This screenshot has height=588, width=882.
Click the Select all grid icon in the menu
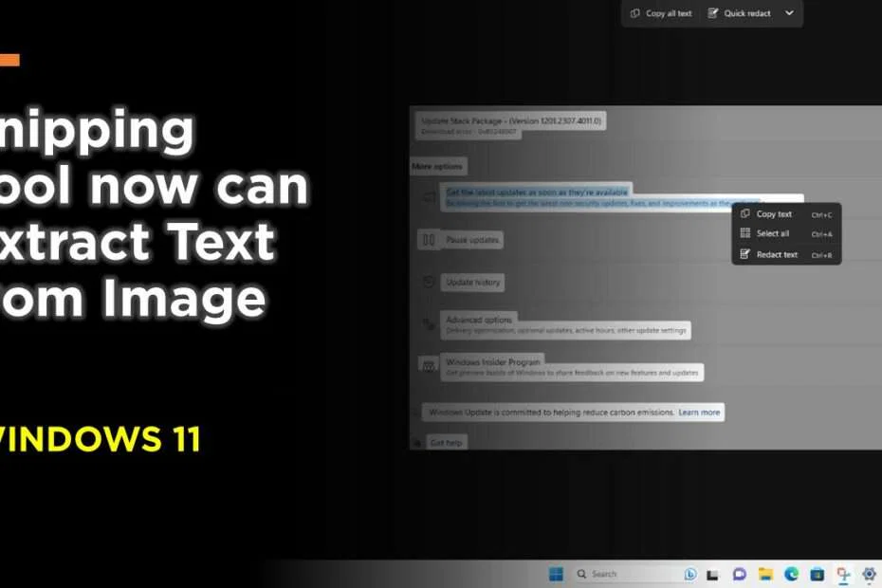744,233
